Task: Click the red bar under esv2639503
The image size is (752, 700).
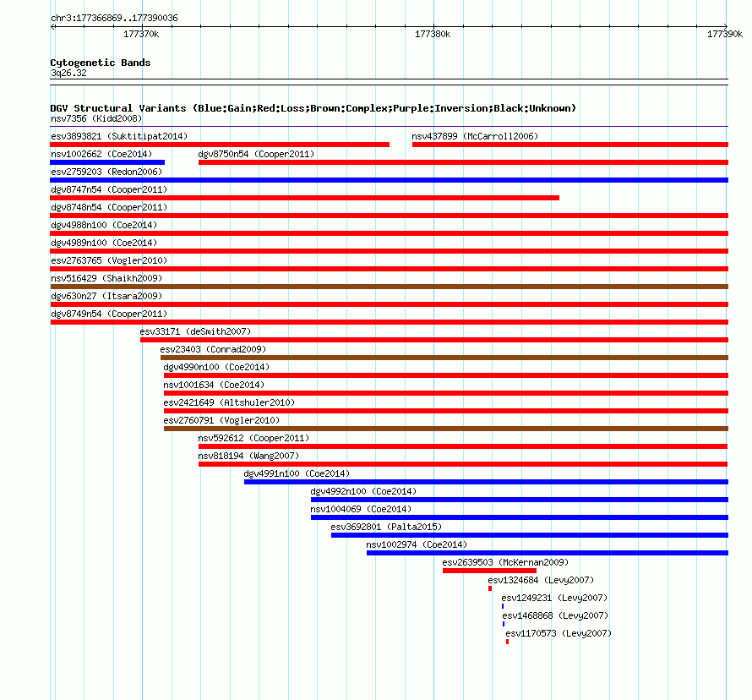Action: 490,571
